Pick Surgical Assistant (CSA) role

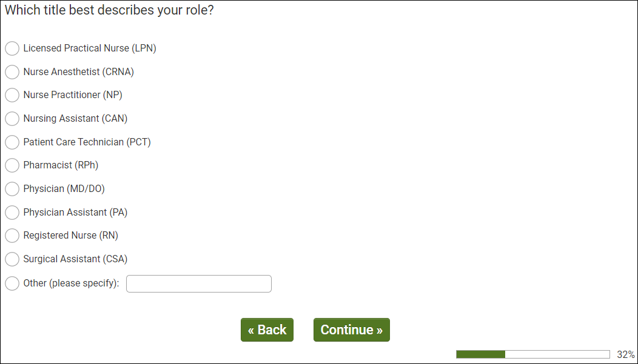[12, 259]
